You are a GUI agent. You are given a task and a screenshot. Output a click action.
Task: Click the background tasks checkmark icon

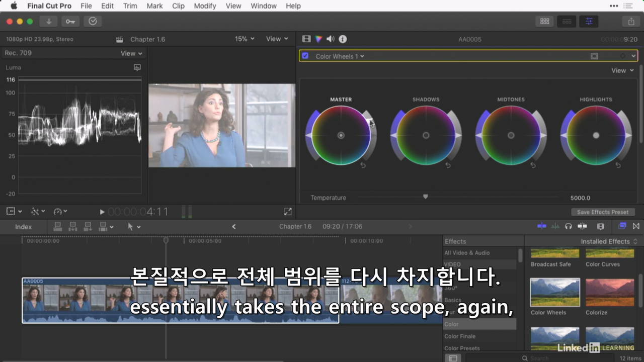(x=93, y=21)
